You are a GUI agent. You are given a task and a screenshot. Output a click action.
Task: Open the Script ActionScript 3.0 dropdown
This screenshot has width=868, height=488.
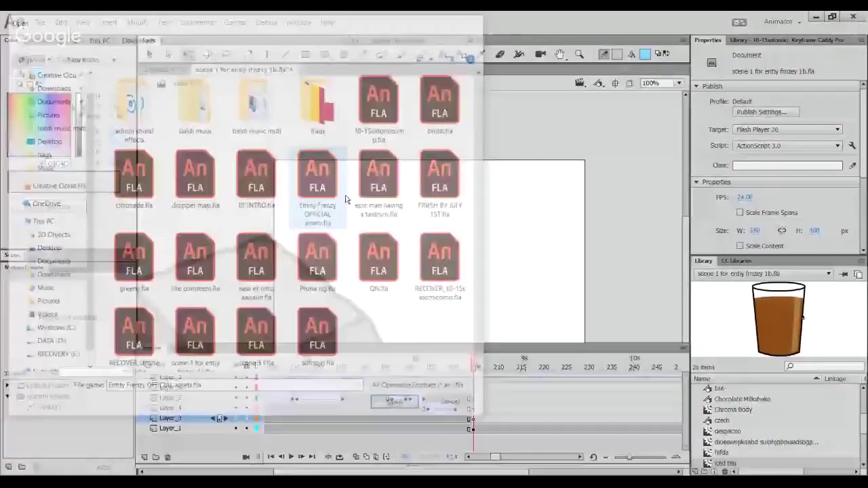(x=787, y=146)
